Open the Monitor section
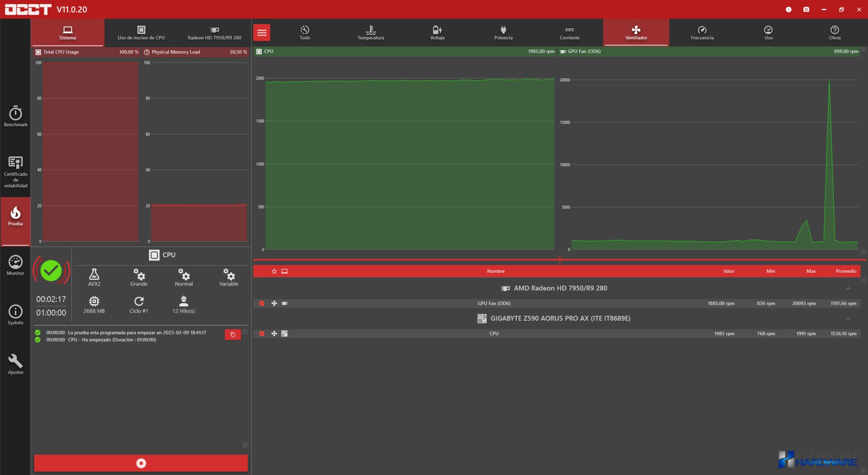Viewport: 868px width, 475px height. click(15, 266)
